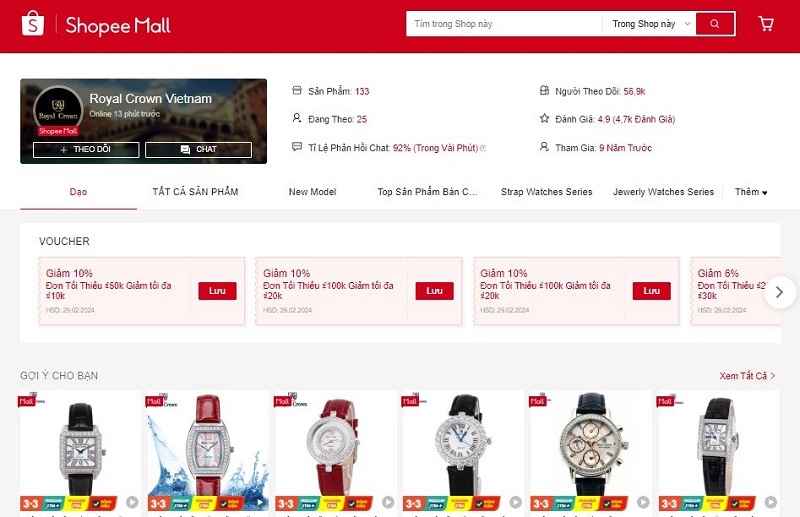
Task: Click the next voucher arrow
Action: point(779,292)
